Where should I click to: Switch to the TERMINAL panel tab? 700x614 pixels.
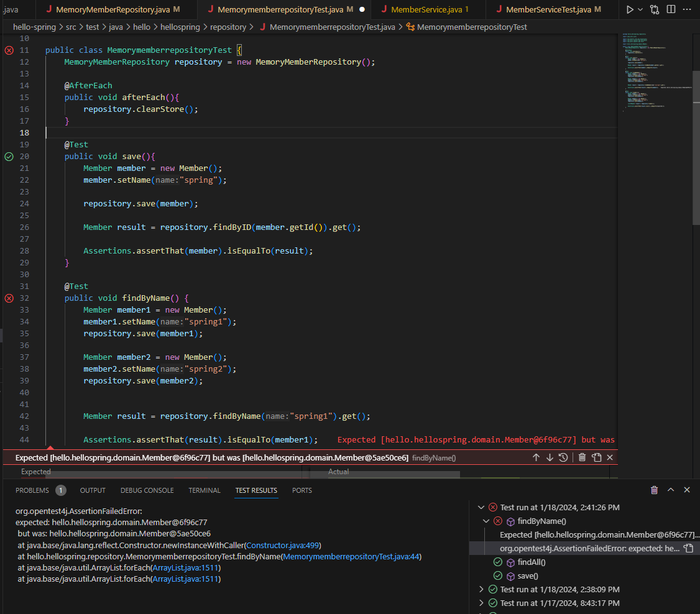[204, 490]
